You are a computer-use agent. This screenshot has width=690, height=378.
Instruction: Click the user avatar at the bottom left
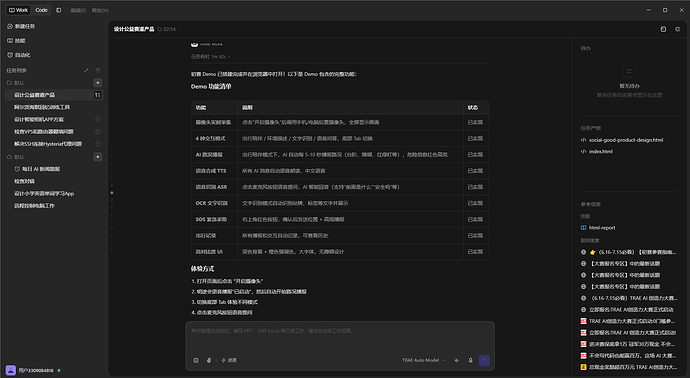pos(11,370)
